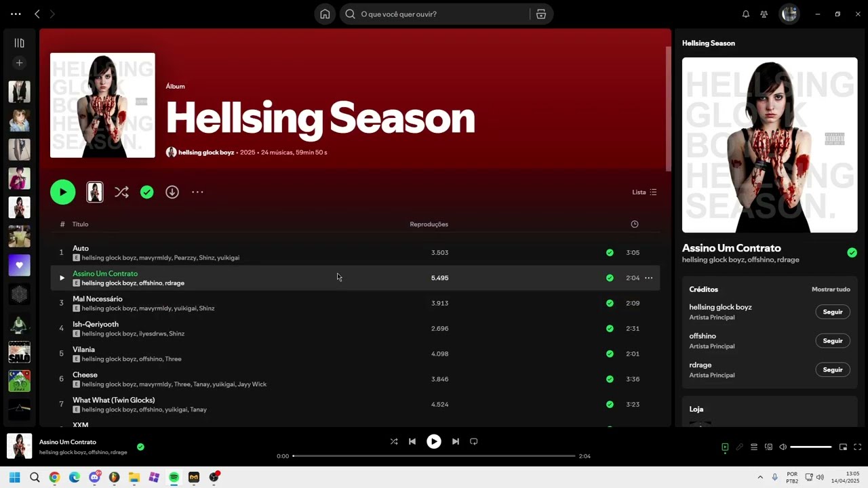Play the Hellsing Season album
868x488 pixels.
tap(62, 192)
